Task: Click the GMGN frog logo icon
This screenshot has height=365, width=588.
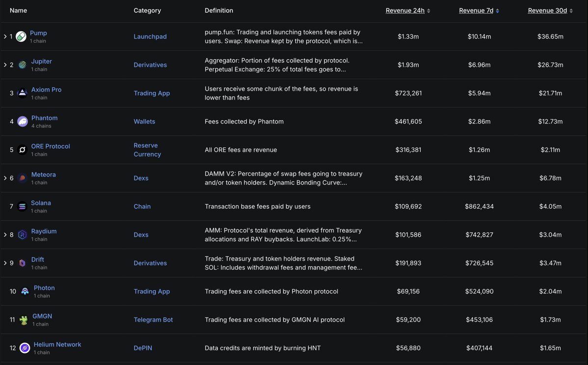Action: click(x=24, y=320)
